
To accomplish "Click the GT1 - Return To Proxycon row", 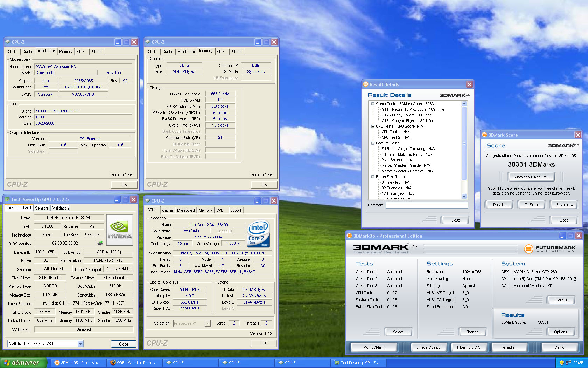I will point(413,109).
